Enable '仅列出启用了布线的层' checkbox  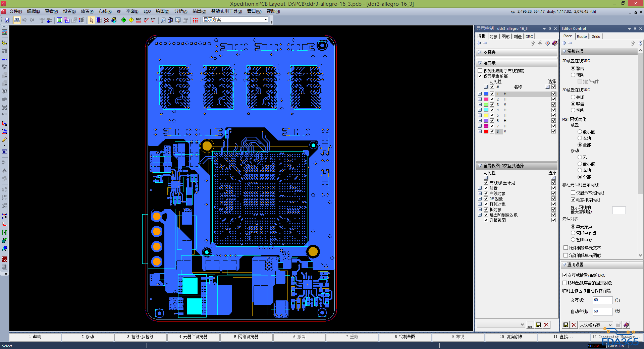click(480, 71)
